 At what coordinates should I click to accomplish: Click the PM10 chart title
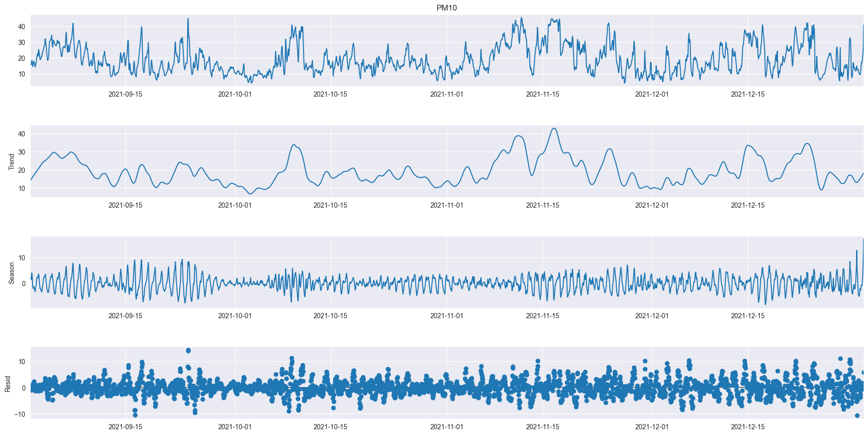click(x=446, y=8)
